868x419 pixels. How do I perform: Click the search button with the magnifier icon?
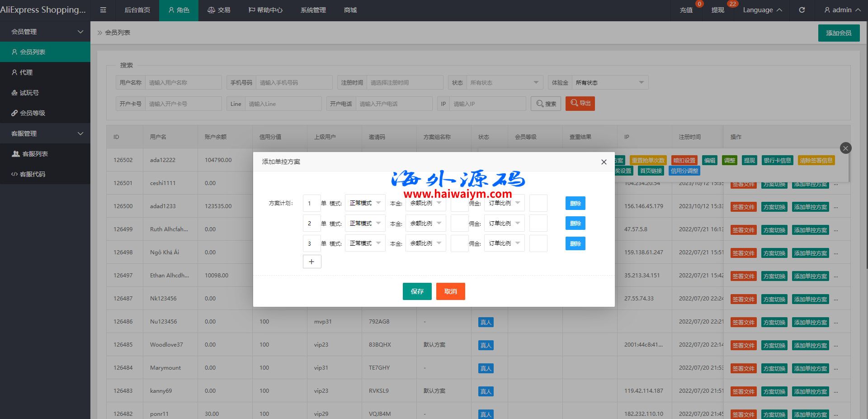(x=546, y=104)
